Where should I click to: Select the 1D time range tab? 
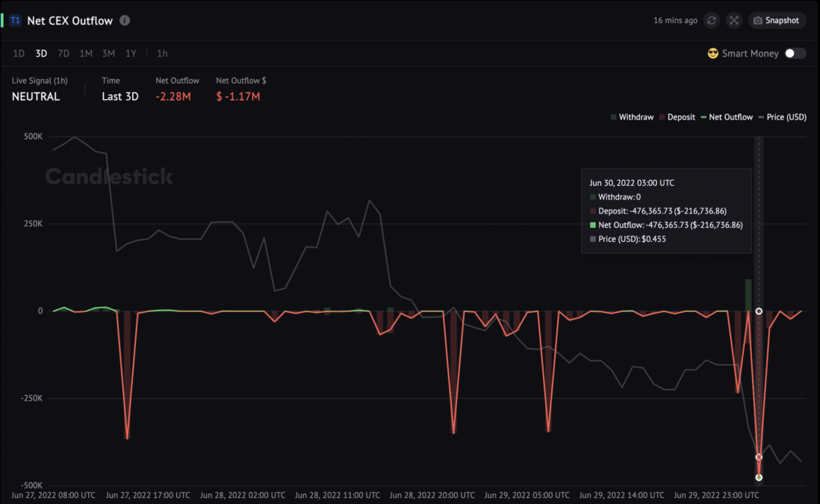(19, 53)
